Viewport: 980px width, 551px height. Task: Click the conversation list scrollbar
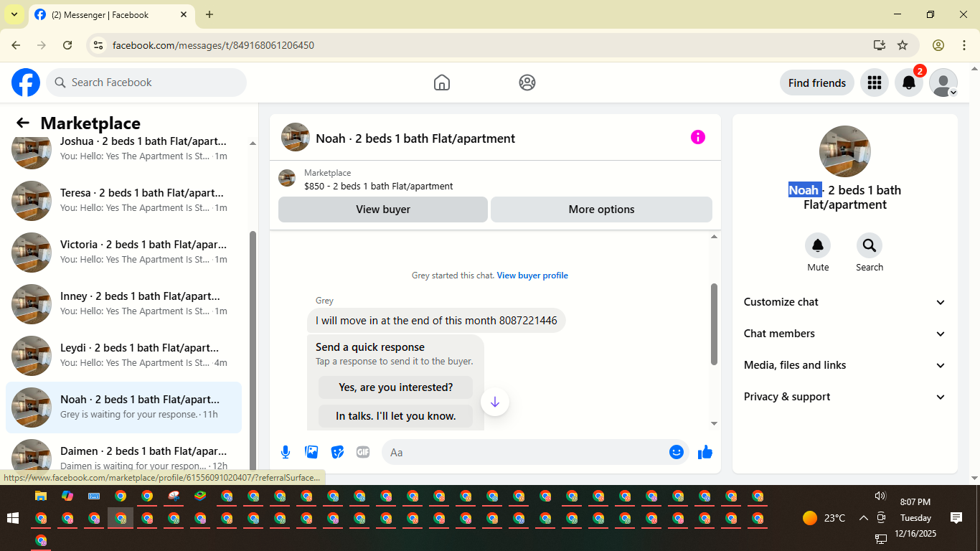(253, 352)
